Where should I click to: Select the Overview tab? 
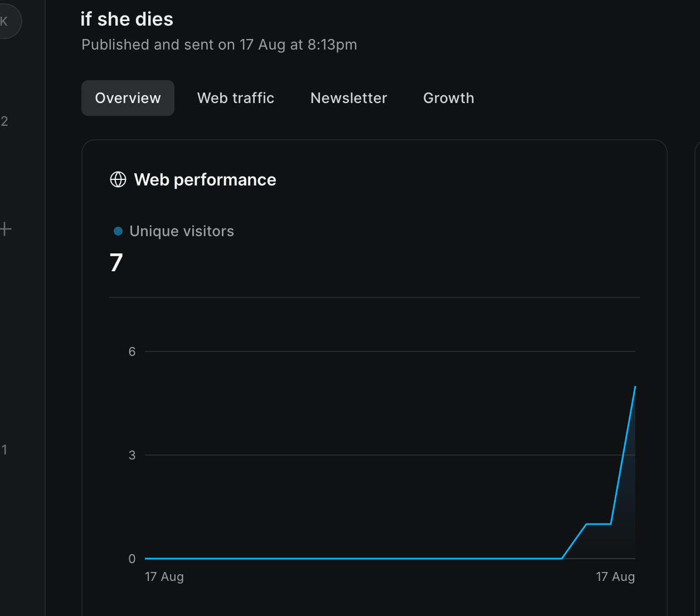(x=128, y=98)
